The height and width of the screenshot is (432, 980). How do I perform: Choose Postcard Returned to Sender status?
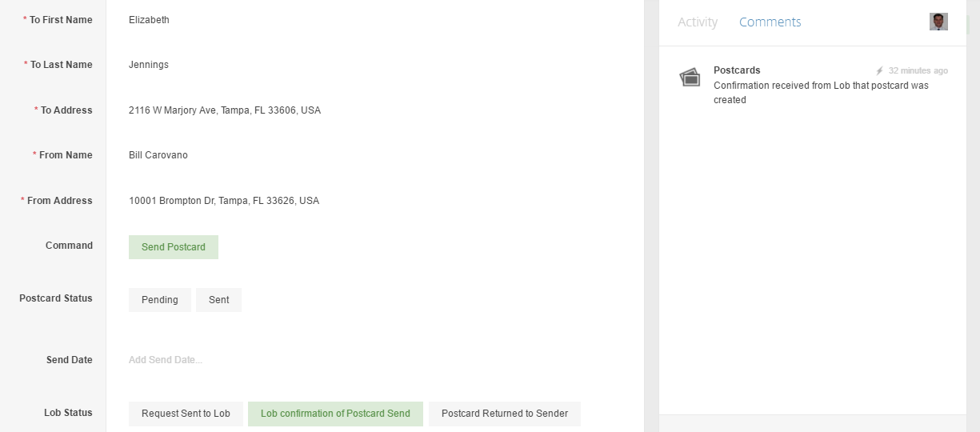point(505,414)
